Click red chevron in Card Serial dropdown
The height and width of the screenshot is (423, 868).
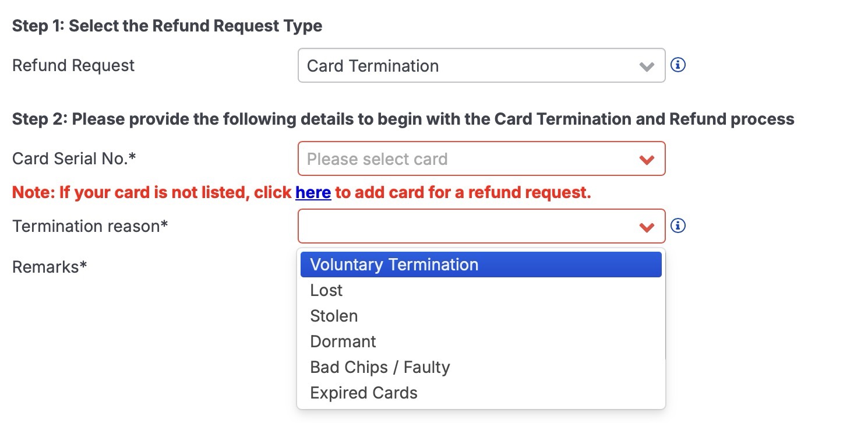click(x=647, y=160)
